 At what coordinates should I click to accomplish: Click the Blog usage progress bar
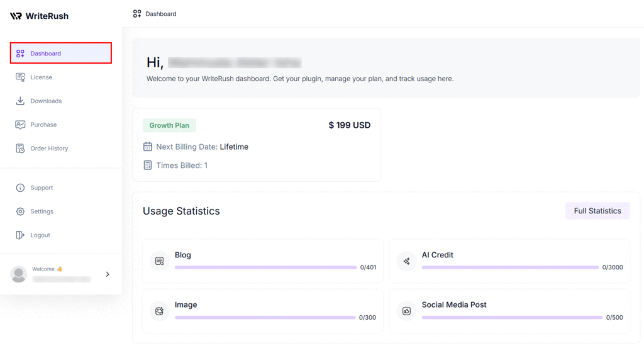tap(265, 267)
